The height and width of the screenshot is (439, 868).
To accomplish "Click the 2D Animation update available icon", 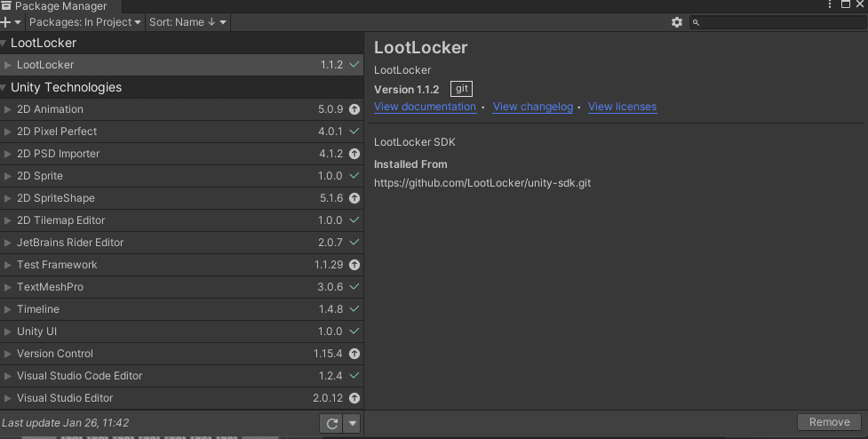I will click(x=354, y=109).
